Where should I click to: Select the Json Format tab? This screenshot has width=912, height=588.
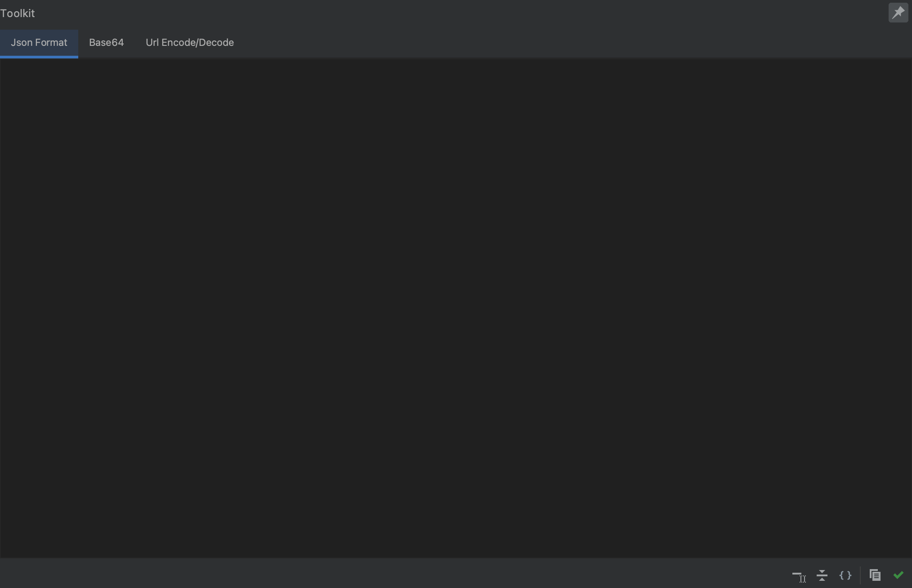click(x=39, y=43)
